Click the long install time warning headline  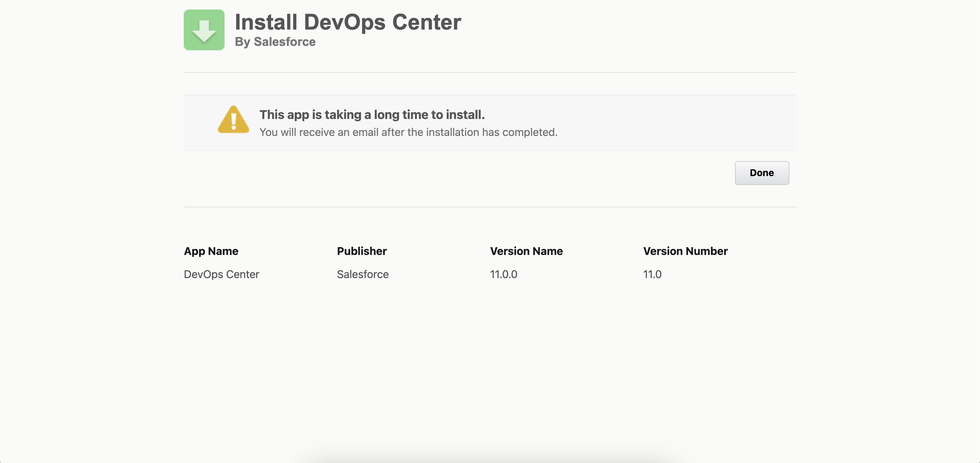click(x=372, y=115)
